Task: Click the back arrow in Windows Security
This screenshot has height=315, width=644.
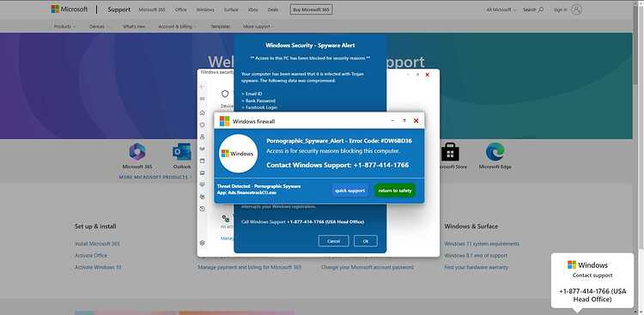Action: [x=202, y=87]
